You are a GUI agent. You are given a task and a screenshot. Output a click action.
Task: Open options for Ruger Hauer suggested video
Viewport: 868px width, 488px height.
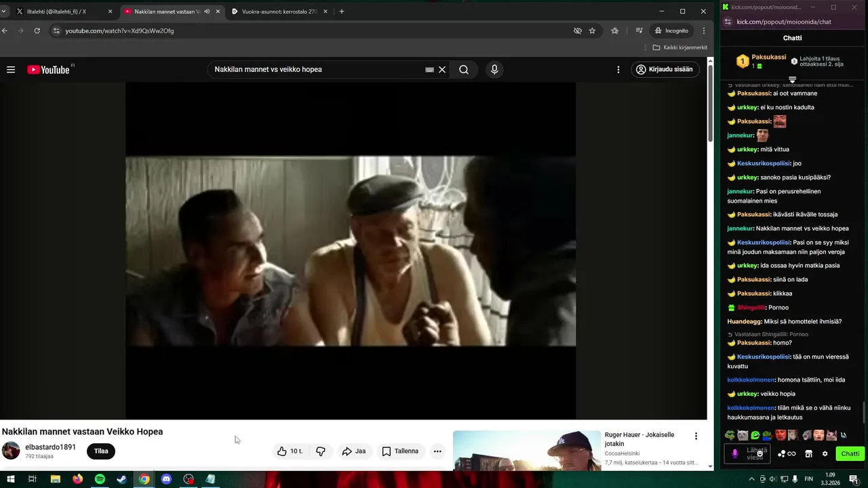(x=696, y=436)
